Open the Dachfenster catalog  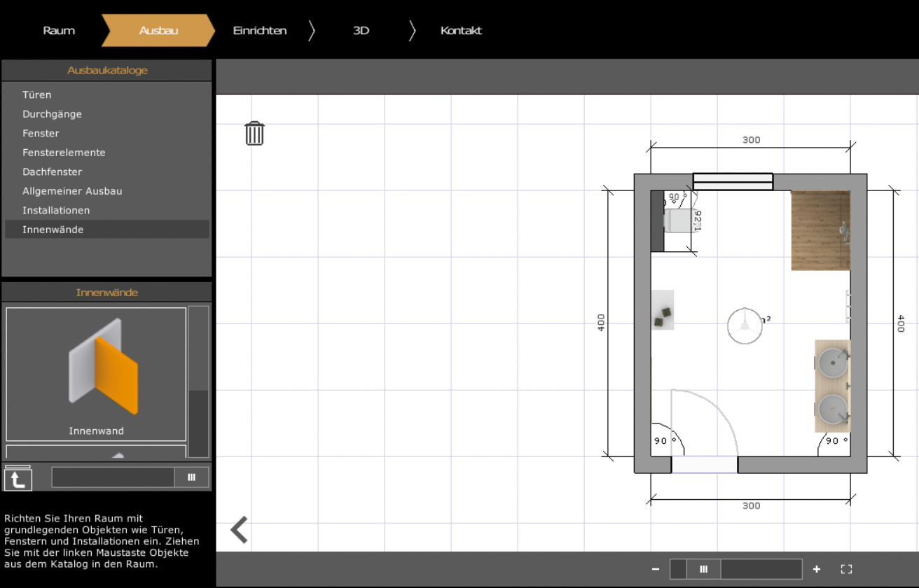point(52,171)
